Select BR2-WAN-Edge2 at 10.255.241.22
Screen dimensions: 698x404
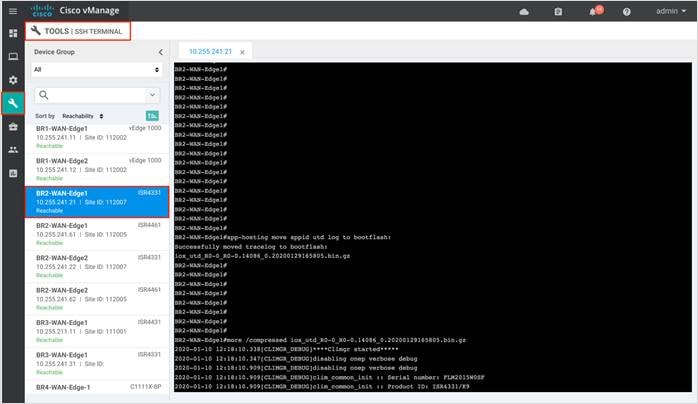point(97,267)
